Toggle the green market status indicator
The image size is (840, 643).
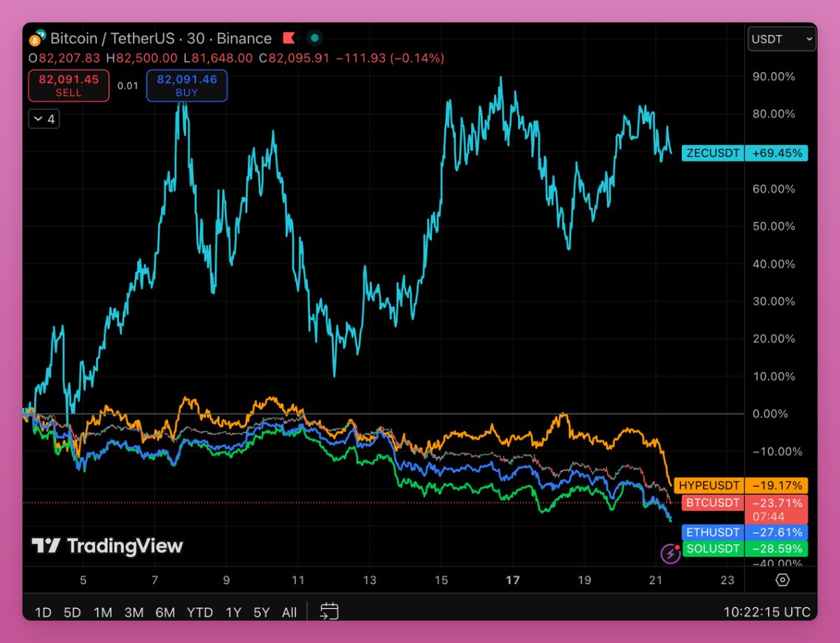(x=315, y=38)
